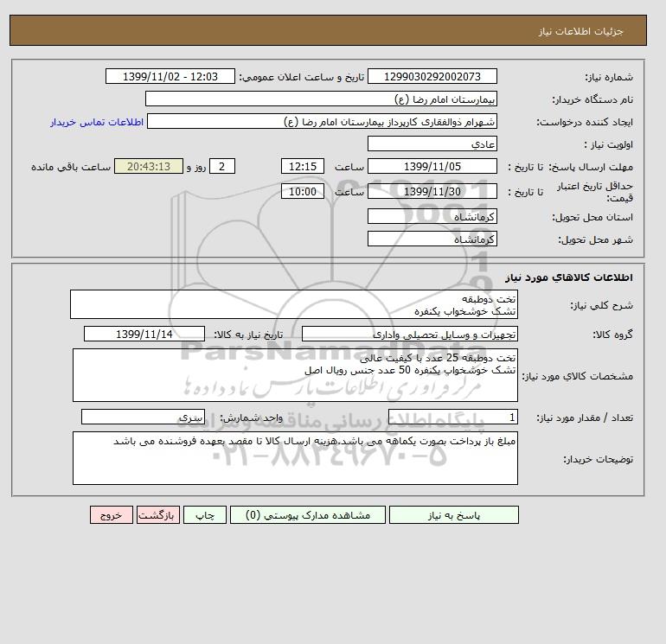Click the خروج exit button
The width and height of the screenshot is (666, 644).
(x=112, y=515)
